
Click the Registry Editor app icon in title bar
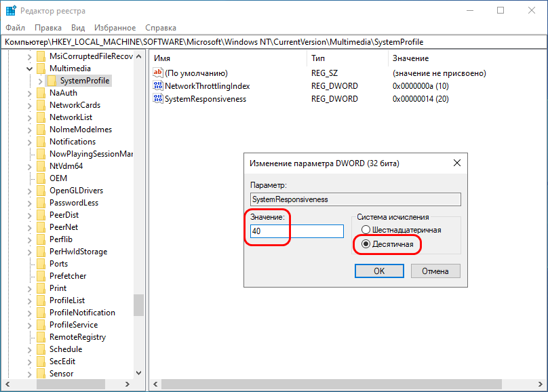(x=12, y=11)
